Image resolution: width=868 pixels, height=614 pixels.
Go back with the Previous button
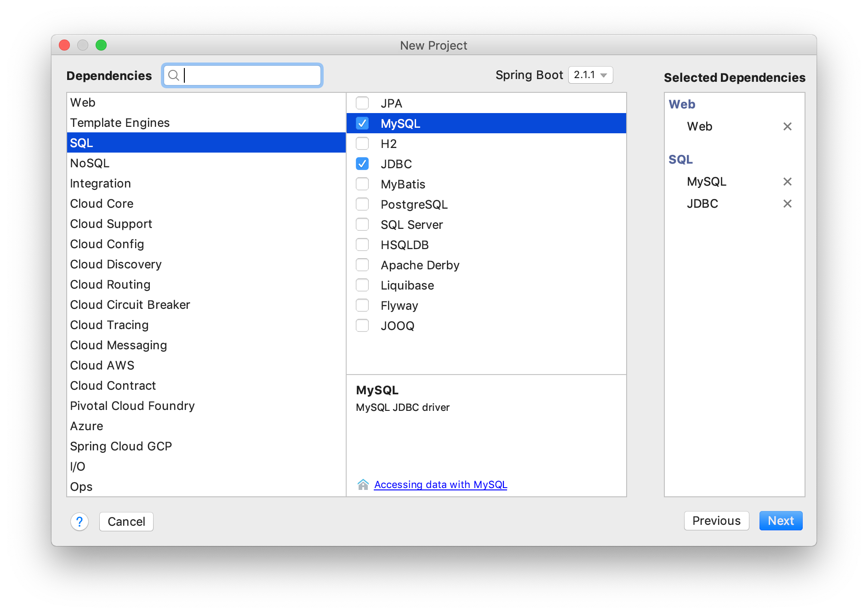point(716,521)
